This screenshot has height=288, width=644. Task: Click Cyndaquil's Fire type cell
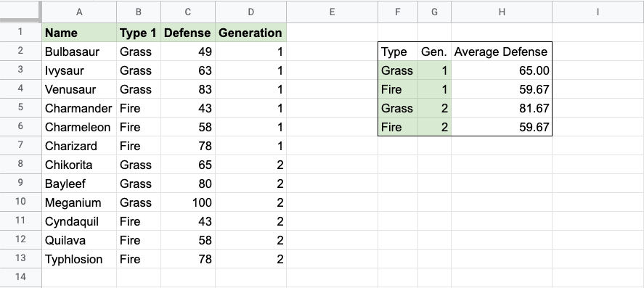tap(139, 221)
